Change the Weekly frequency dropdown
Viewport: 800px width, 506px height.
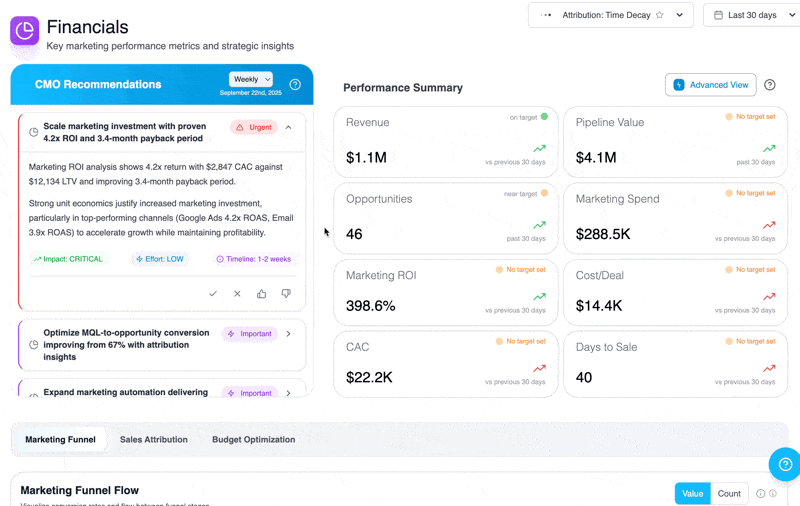pyautogui.click(x=251, y=79)
